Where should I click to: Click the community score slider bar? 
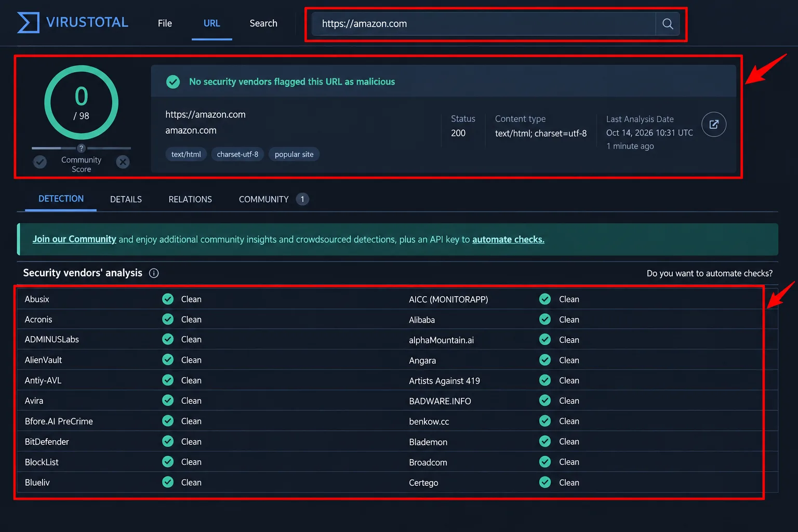[81, 149]
